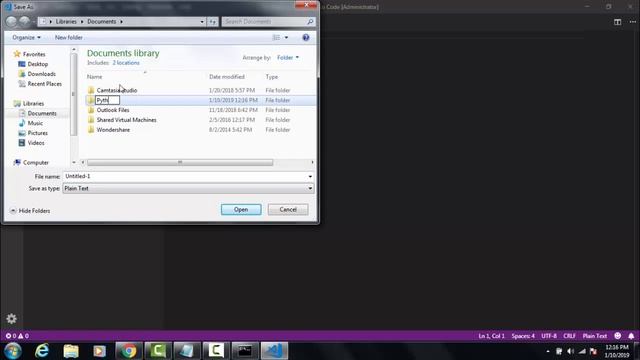Select the Shared Virtual Machines folder
This screenshot has height=360, width=640.
tap(126, 120)
